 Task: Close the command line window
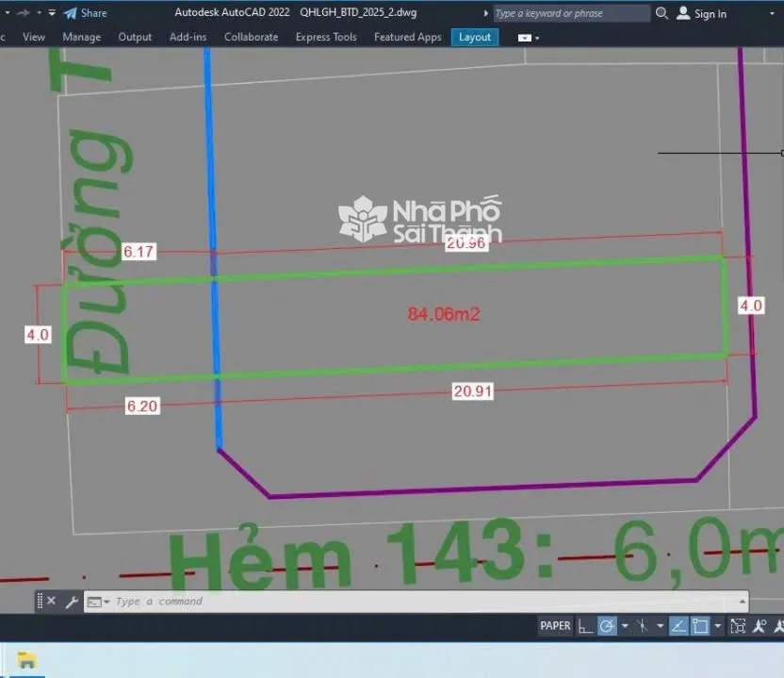point(51,601)
